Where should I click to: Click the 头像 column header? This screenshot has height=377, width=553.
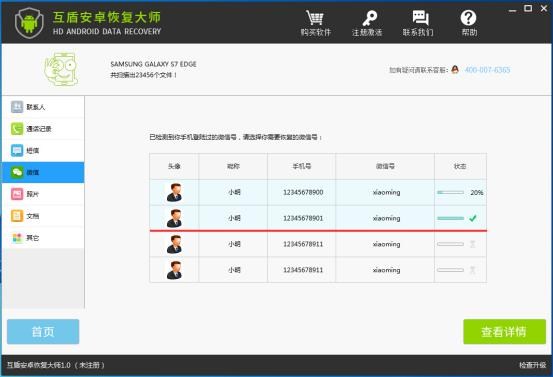pyautogui.click(x=174, y=166)
